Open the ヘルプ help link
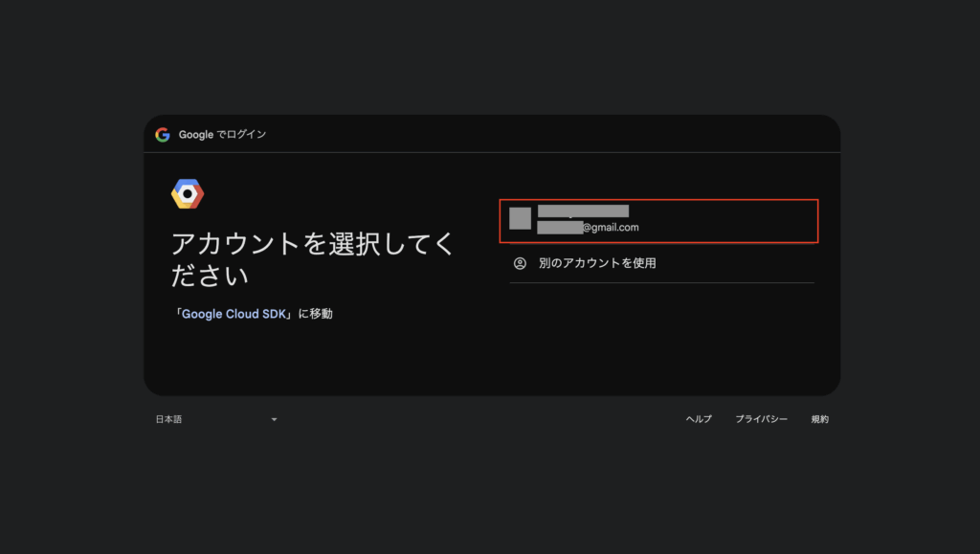 (x=699, y=419)
